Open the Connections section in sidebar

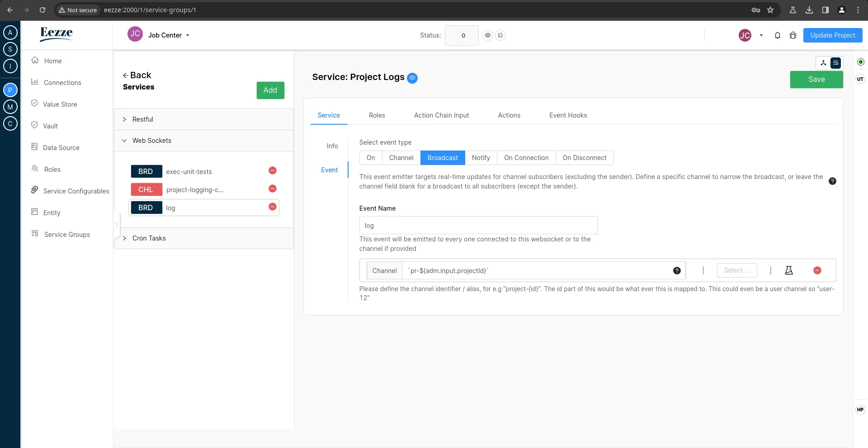62,82
